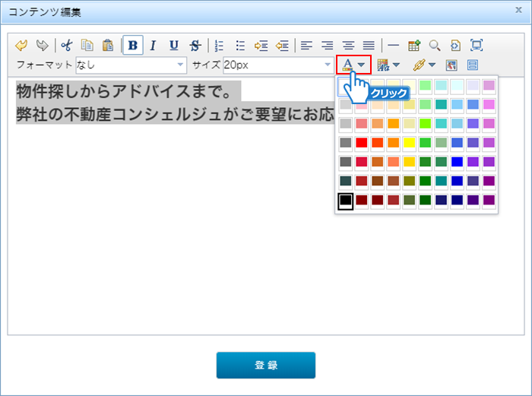Toggle bold formatting

[133, 46]
